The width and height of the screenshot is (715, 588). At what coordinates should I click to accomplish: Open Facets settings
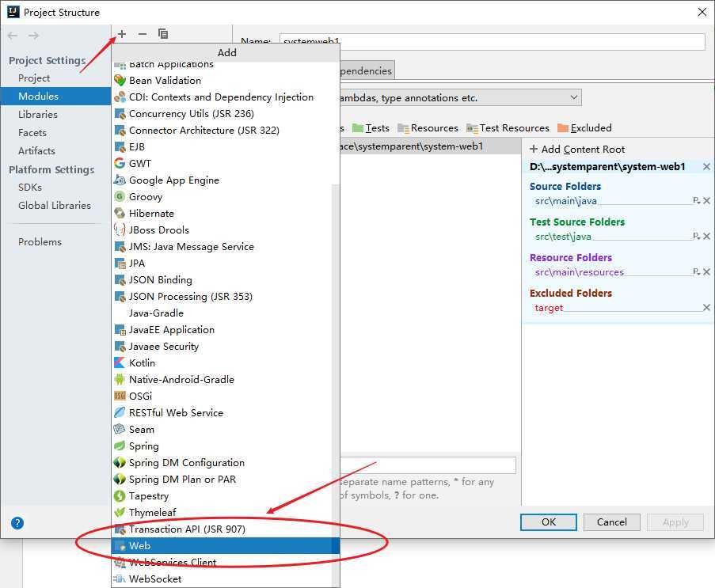tap(55, 133)
